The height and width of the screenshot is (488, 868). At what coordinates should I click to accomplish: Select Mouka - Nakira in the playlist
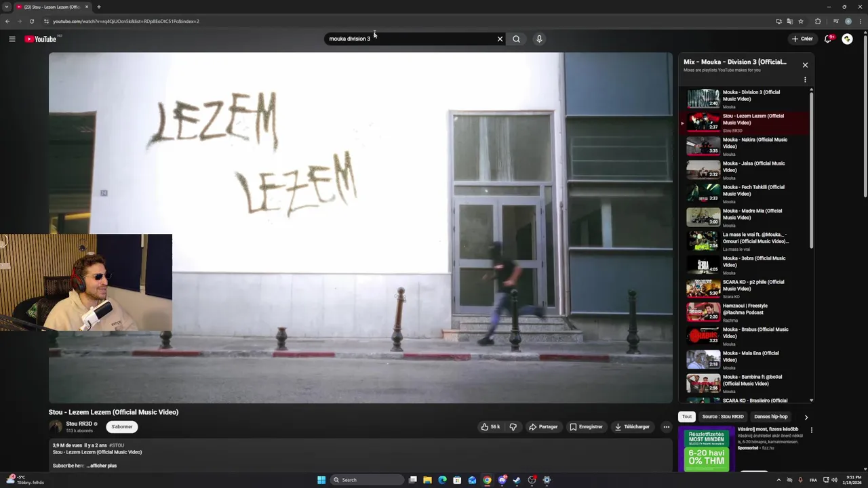tap(745, 146)
